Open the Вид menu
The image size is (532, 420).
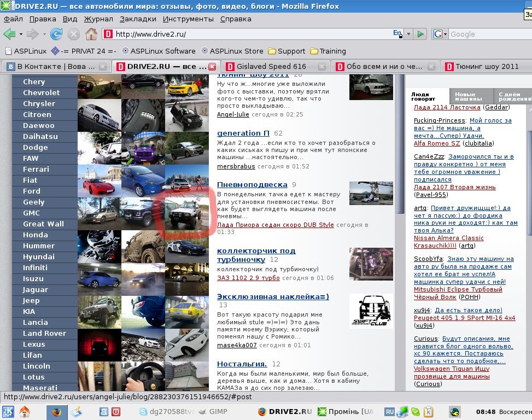[70, 19]
